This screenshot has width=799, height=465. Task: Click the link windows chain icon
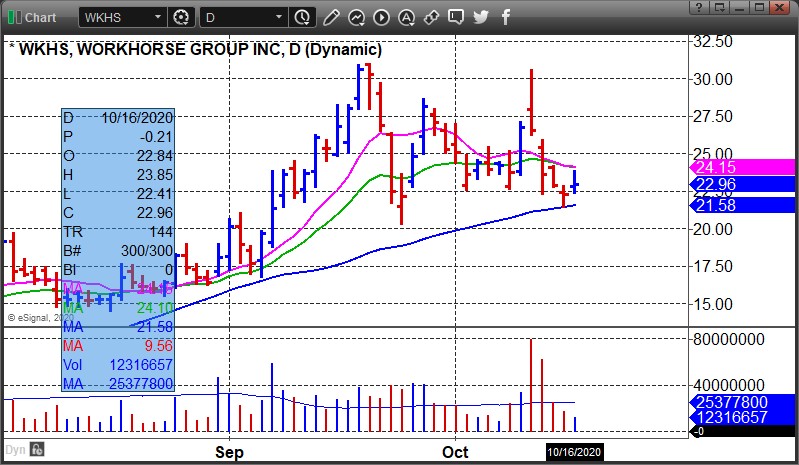(x=431, y=17)
